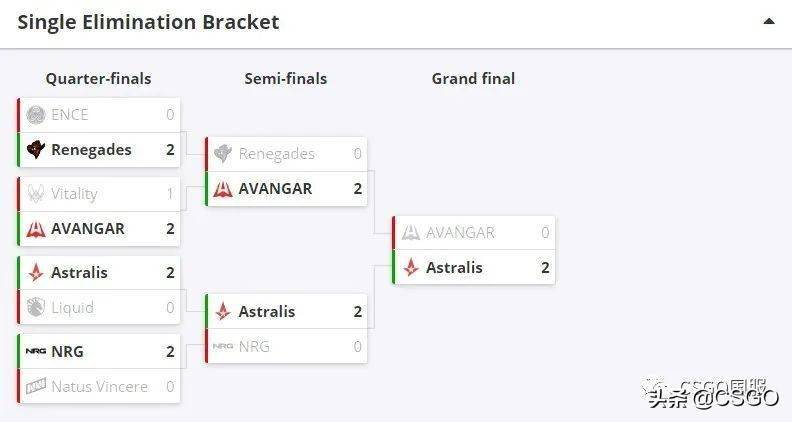792x422 pixels.
Task: Click the Quarter-finals column heading
Action: pos(98,78)
